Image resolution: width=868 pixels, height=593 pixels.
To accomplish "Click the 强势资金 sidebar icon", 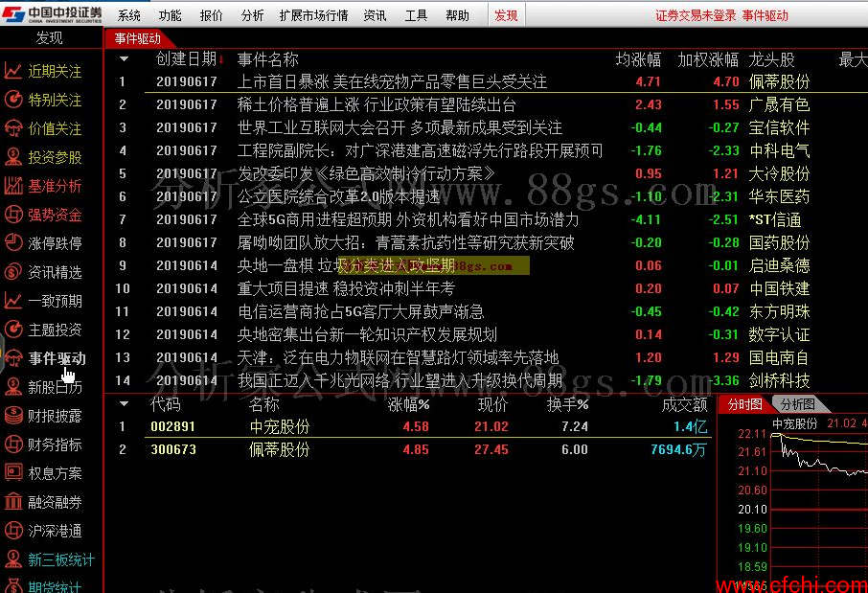I will coord(12,215).
